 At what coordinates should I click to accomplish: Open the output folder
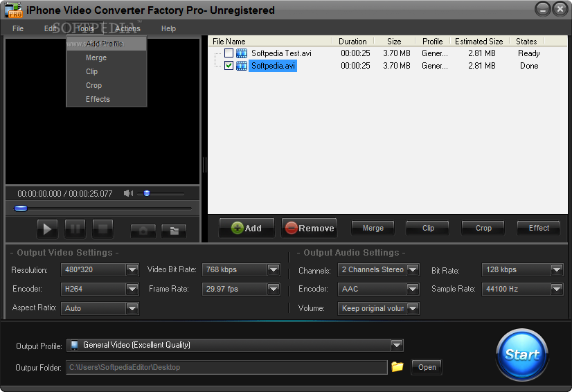[x=427, y=367]
